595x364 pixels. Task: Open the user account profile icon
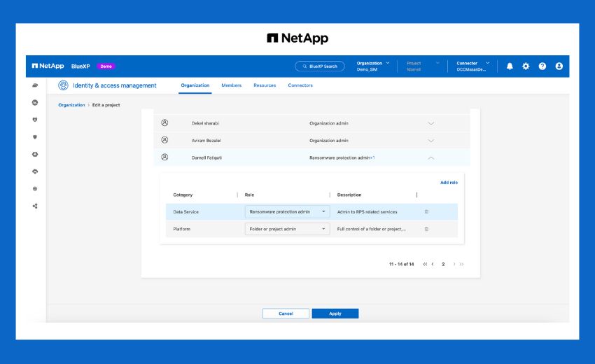[x=559, y=66]
